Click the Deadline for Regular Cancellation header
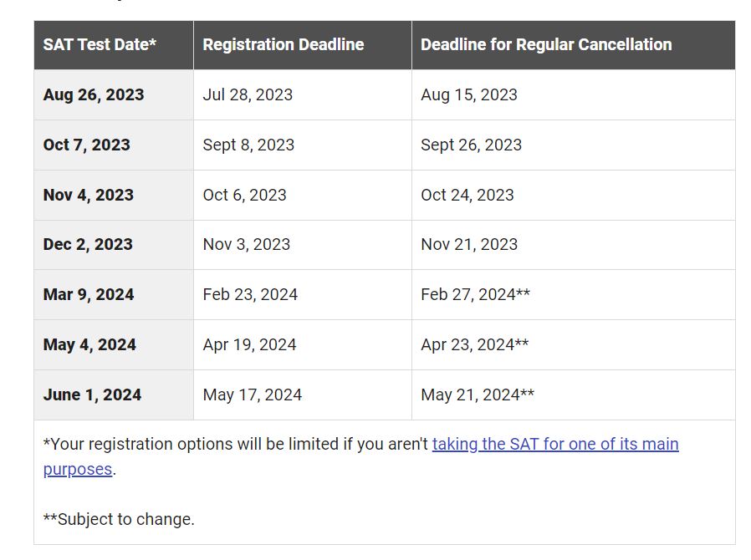Viewport: 751px width, 560px height. 574,45
